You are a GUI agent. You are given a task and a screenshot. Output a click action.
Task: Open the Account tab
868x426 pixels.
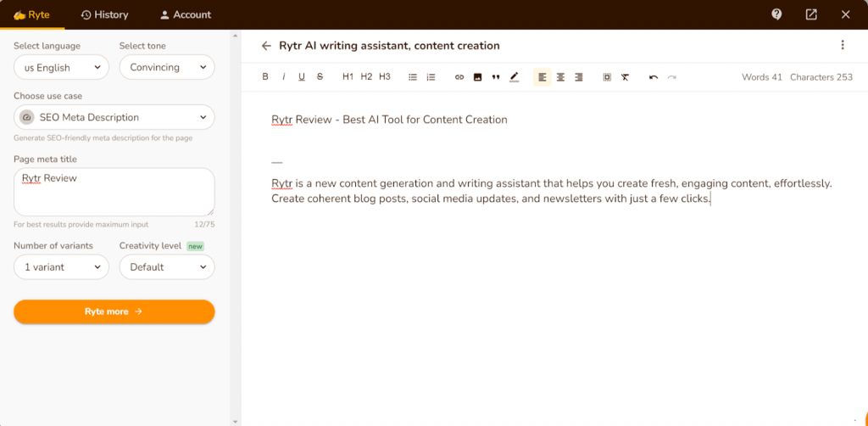click(x=186, y=14)
